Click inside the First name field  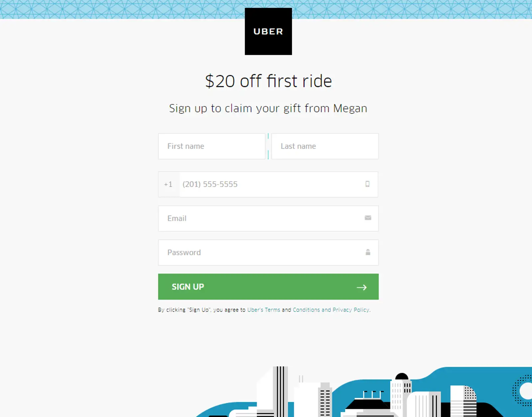tap(211, 146)
